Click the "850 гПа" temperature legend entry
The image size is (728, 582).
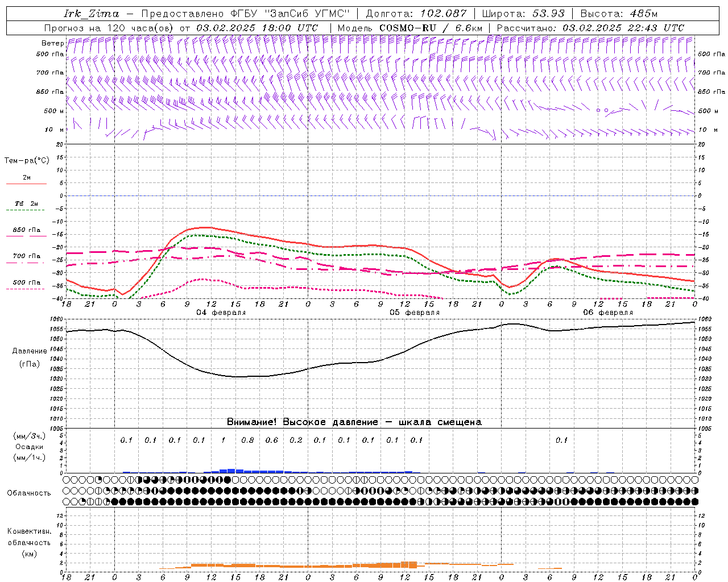[27, 230]
